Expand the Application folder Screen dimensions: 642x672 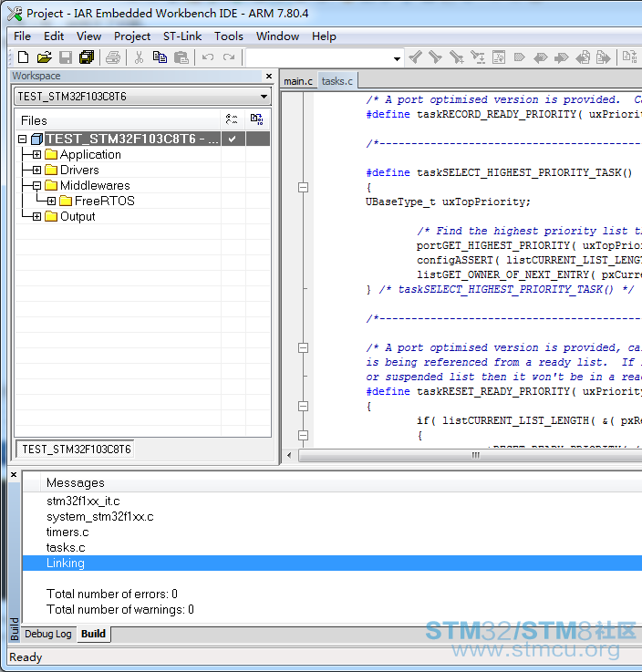coord(36,154)
